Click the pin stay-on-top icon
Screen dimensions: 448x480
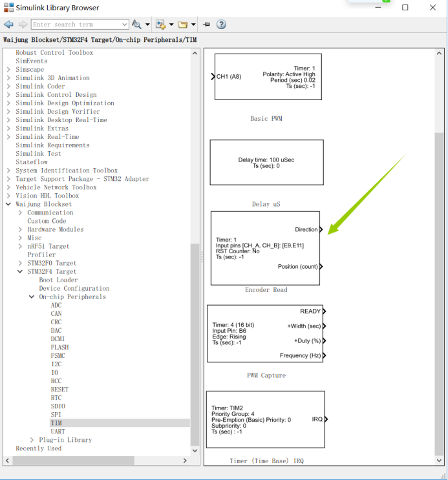click(206, 24)
